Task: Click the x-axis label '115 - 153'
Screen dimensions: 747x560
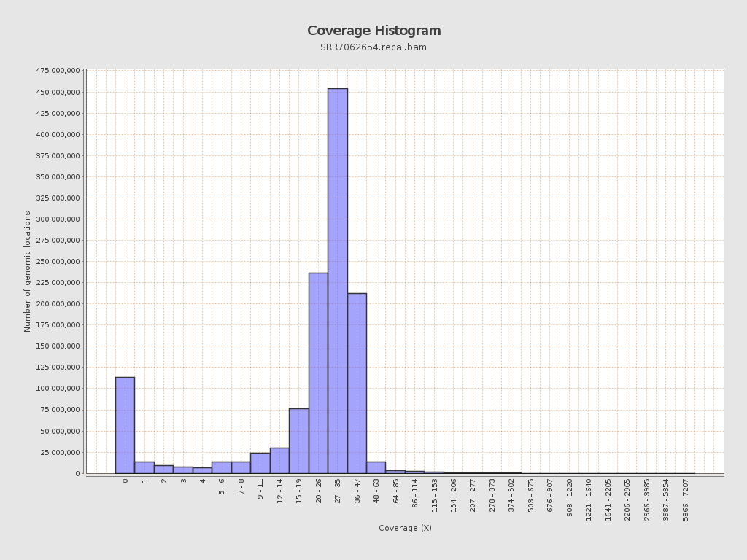Action: click(434, 495)
